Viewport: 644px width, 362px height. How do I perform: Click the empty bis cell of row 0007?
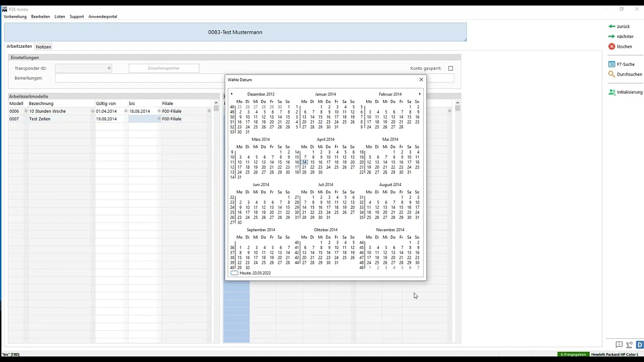[144, 119]
